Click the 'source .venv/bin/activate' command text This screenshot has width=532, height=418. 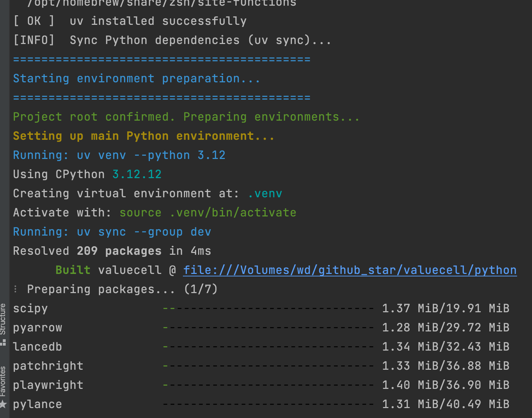tap(208, 213)
